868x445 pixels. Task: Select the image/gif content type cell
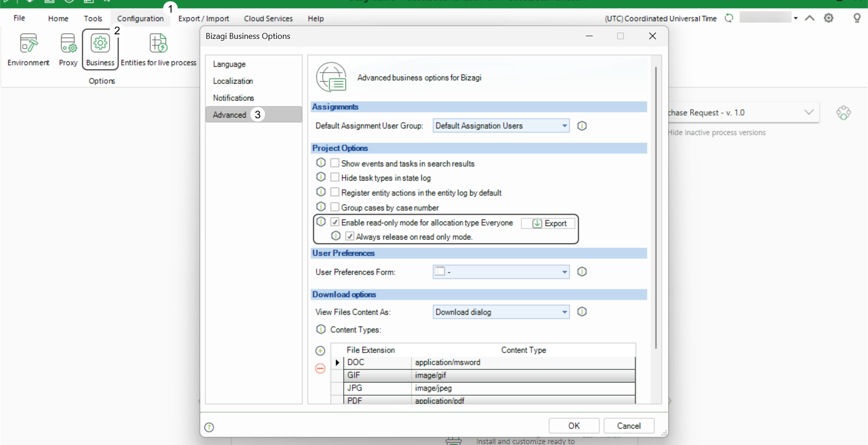524,375
